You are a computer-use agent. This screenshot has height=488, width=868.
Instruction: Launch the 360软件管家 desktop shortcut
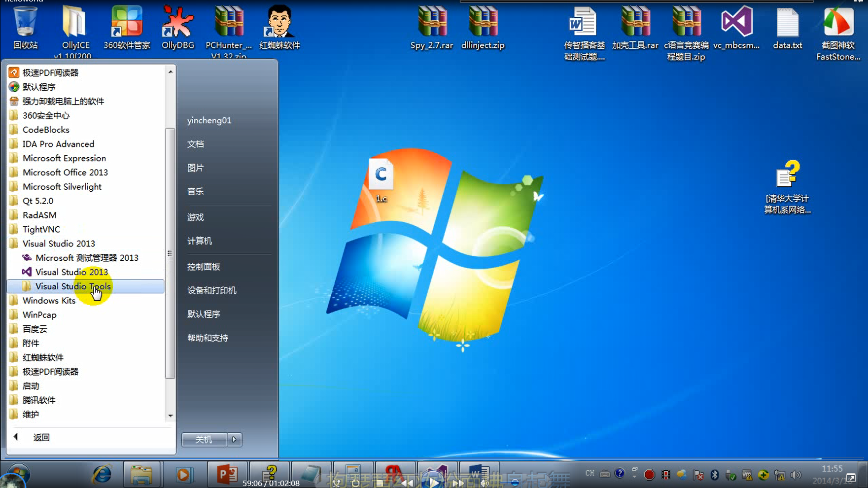[x=127, y=28]
